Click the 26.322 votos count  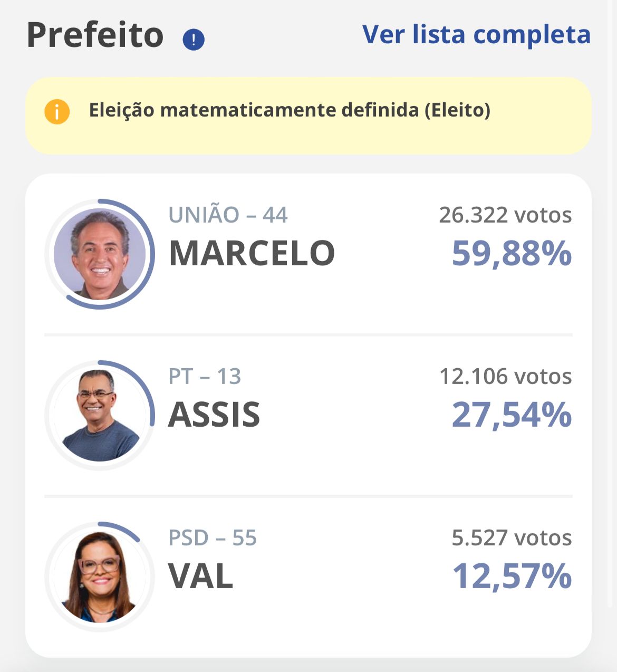pos(505,215)
